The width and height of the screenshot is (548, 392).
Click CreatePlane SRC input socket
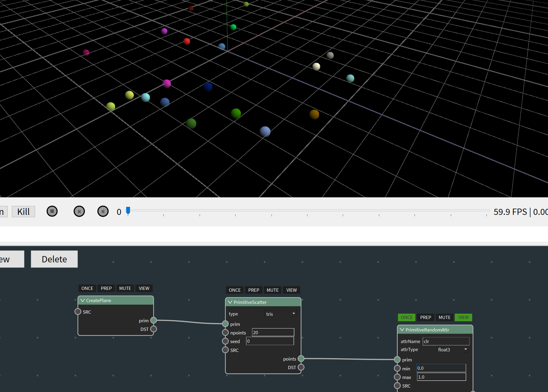click(78, 312)
